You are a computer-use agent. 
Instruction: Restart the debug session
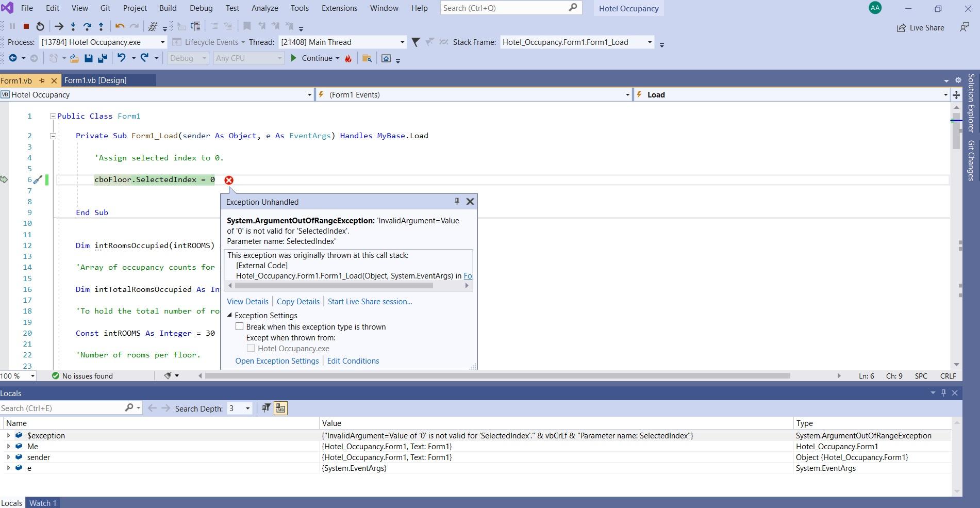(40, 26)
